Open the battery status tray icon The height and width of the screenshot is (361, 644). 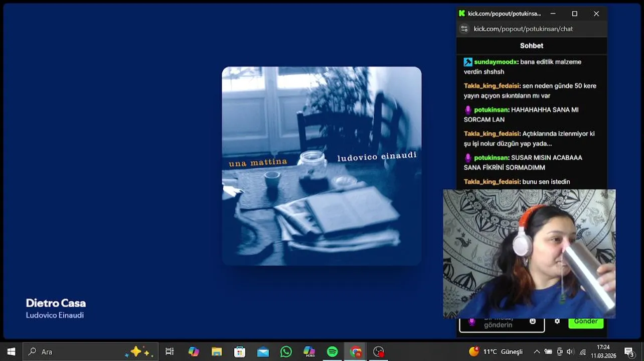[548, 351]
